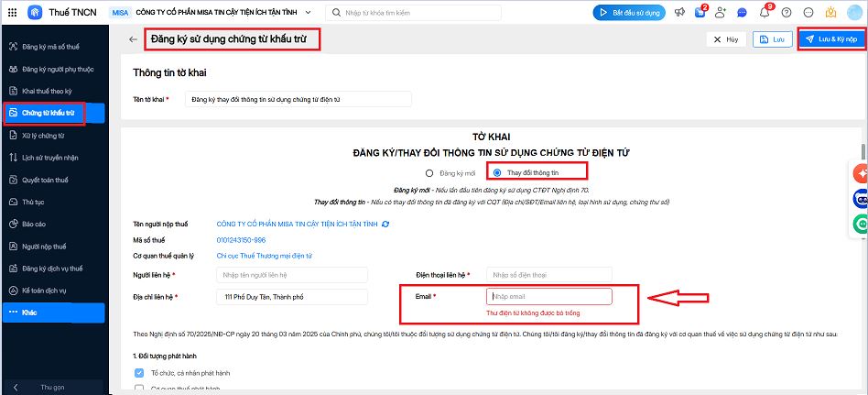Collapse sidebar with Thu gọn

click(x=53, y=388)
